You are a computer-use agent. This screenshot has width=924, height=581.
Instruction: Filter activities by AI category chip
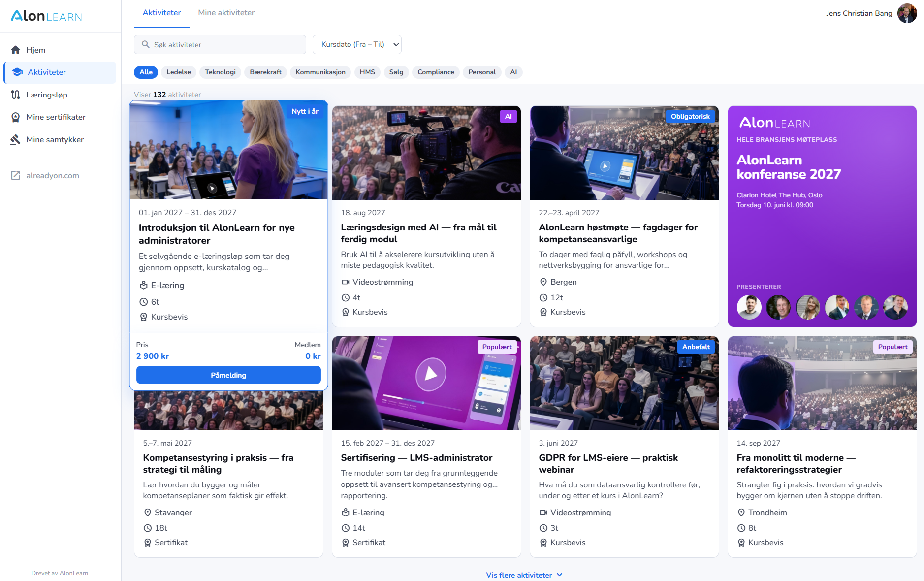tap(513, 72)
